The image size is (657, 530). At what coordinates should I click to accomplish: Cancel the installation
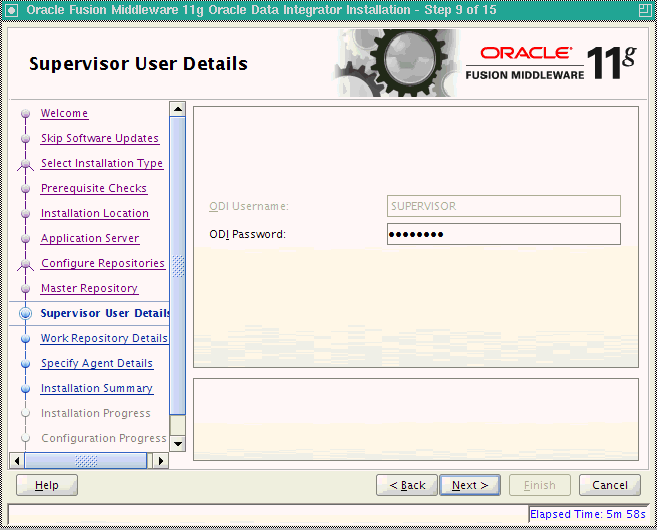click(610, 485)
